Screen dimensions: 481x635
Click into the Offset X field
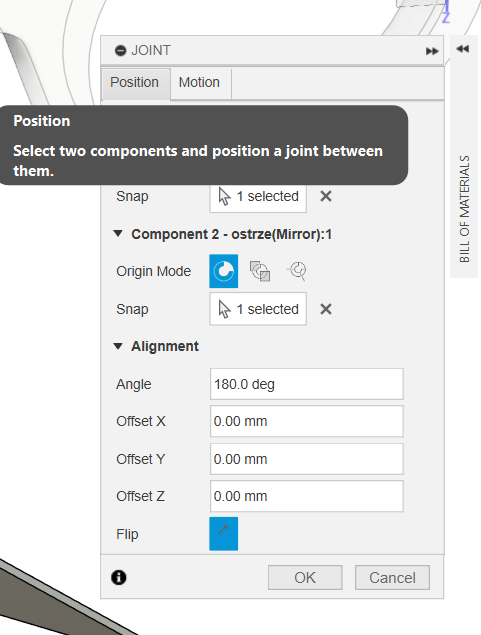click(x=306, y=421)
